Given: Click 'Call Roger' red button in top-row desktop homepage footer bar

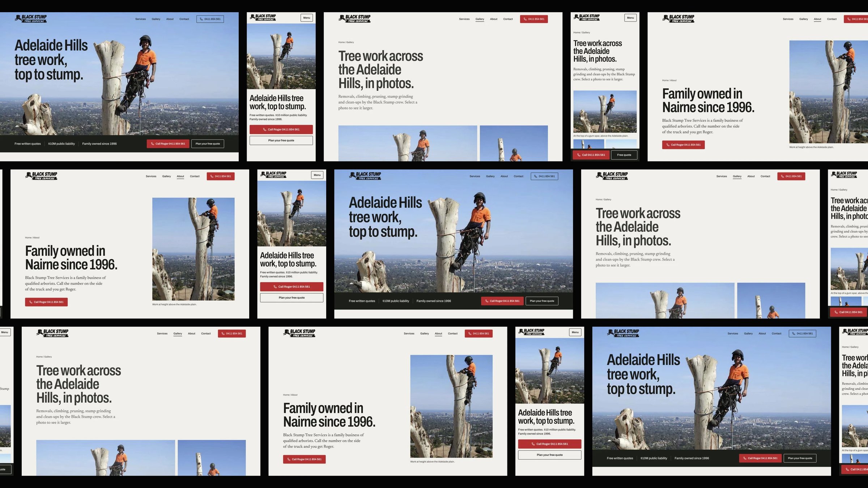Looking at the screenshot, I should 168,144.
